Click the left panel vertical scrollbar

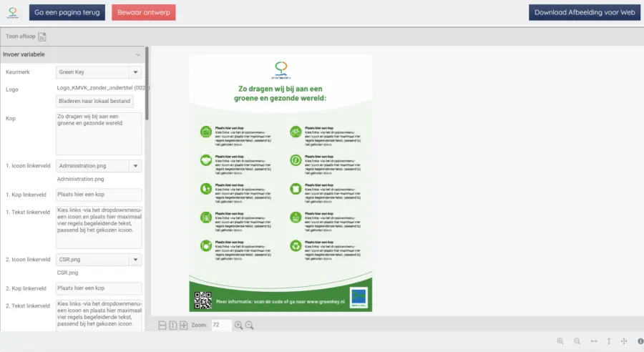(x=147, y=84)
